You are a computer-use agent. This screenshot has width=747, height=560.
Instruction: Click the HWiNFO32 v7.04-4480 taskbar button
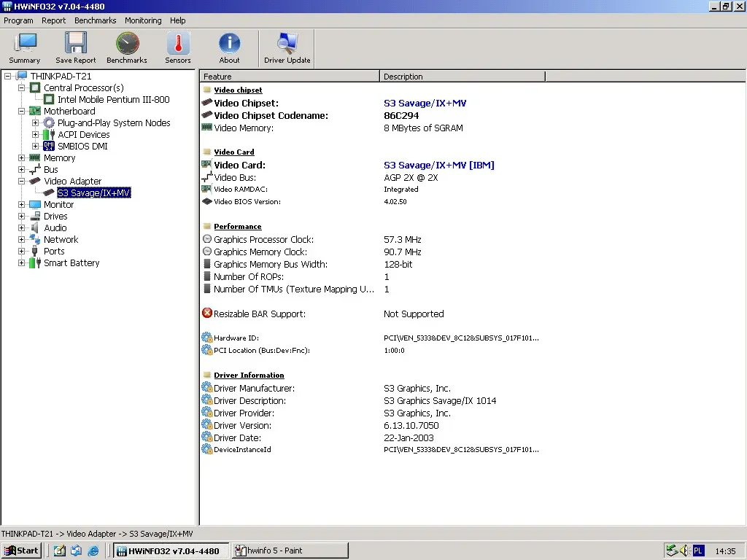pyautogui.click(x=171, y=551)
